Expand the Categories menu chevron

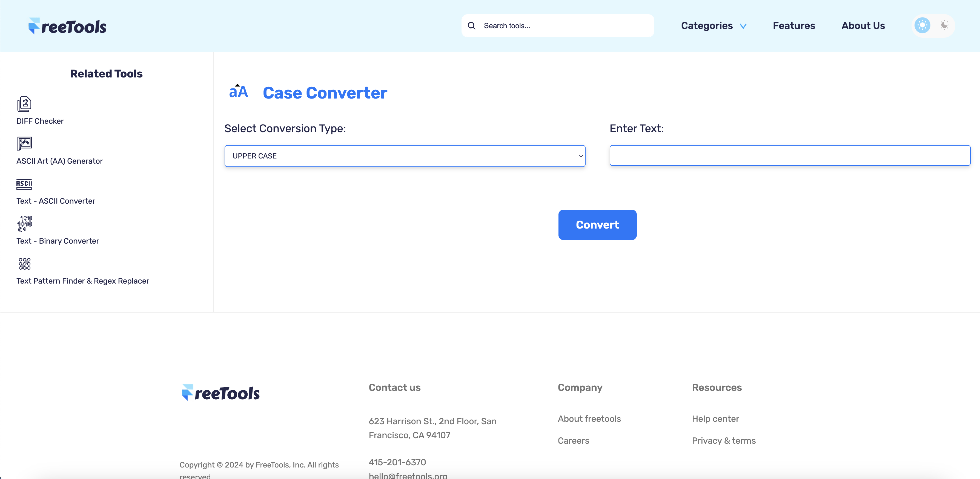click(743, 26)
